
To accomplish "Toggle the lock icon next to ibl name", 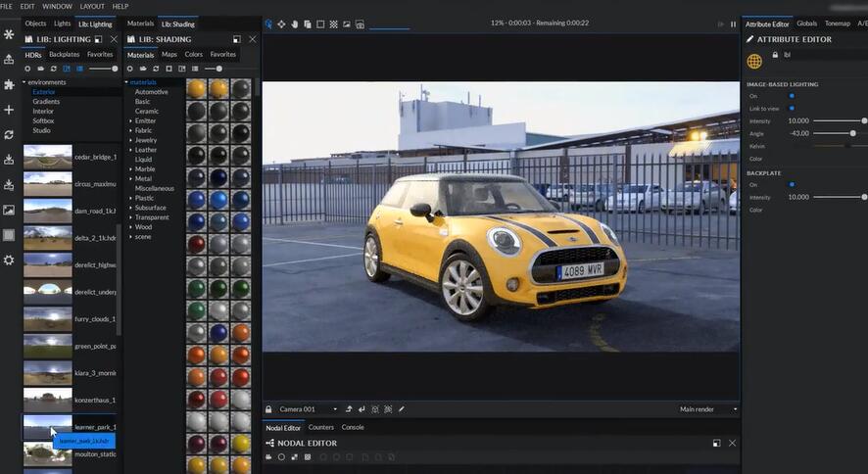I will coord(775,55).
